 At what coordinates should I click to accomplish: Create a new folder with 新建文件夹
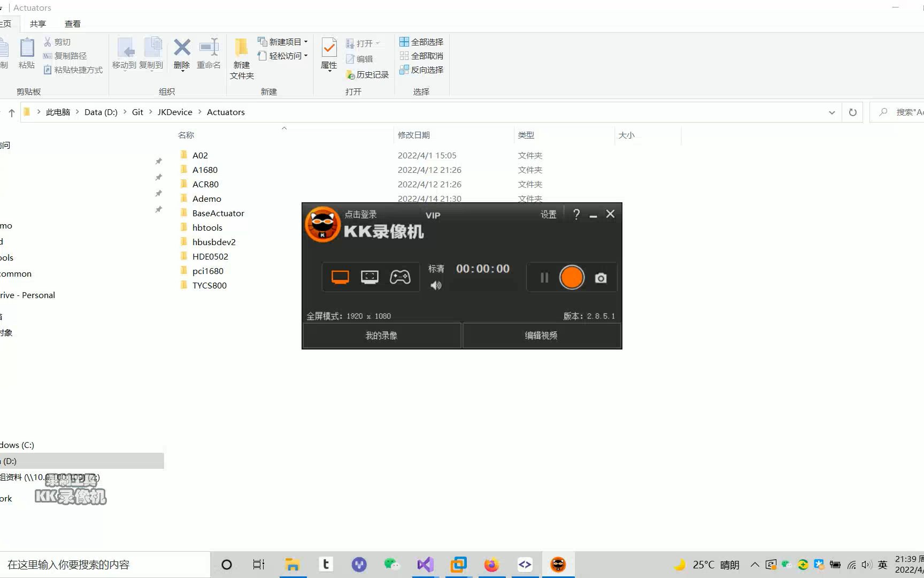(242, 59)
